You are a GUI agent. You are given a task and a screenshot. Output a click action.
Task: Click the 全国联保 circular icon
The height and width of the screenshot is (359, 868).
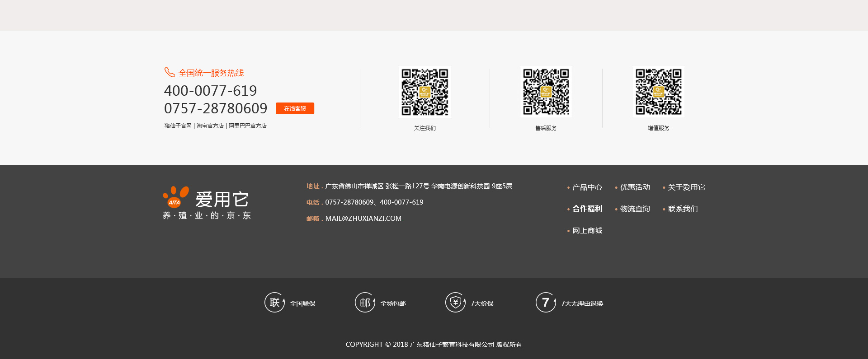274,303
